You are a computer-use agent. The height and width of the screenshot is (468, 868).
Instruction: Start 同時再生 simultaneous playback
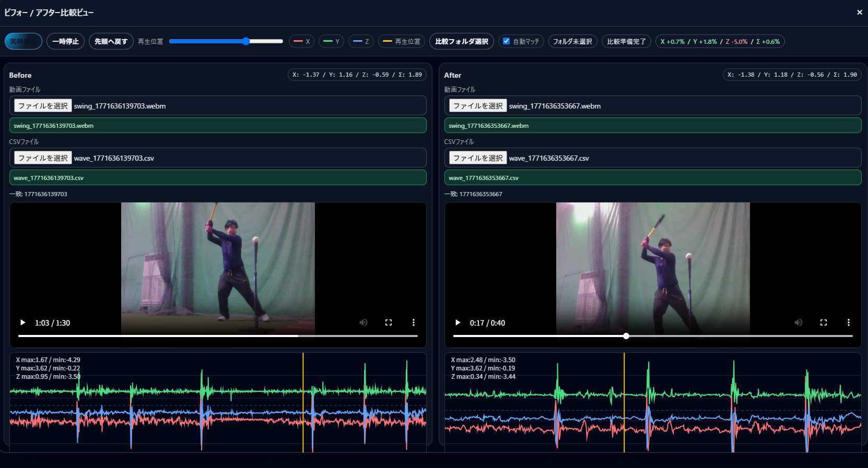24,41
